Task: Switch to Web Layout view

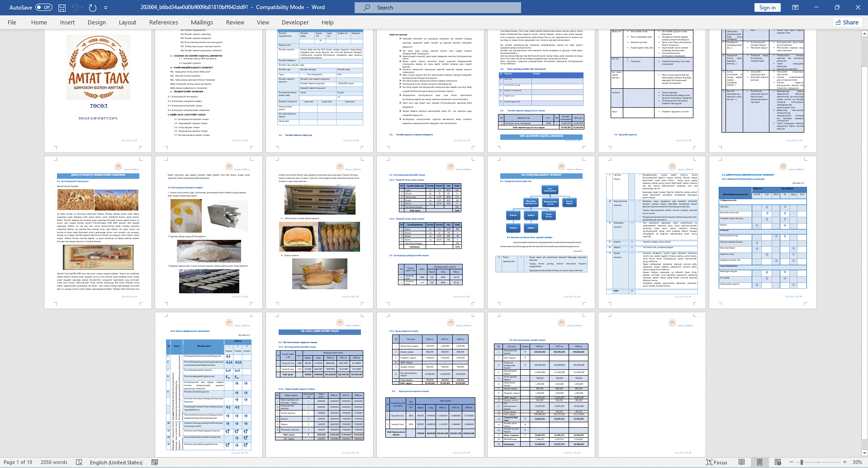Action: pyautogui.click(x=778, y=462)
